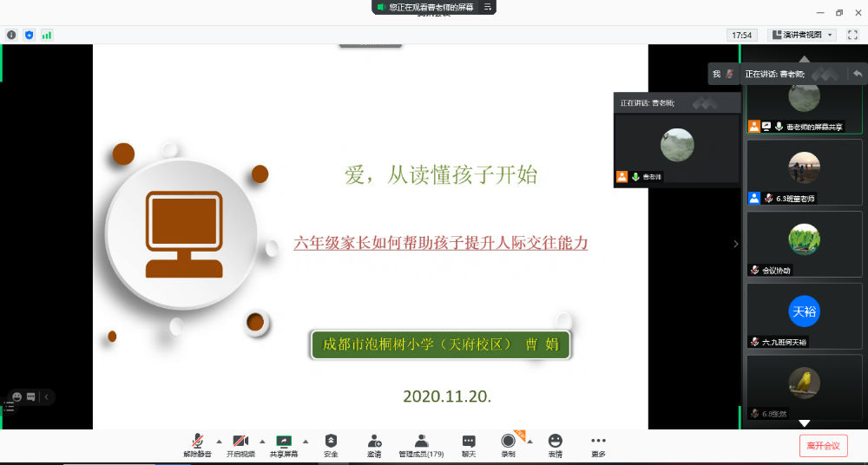Click muted mic icon on 6.3班蓝老师 tile
This screenshot has width=868, height=465.
768,198
